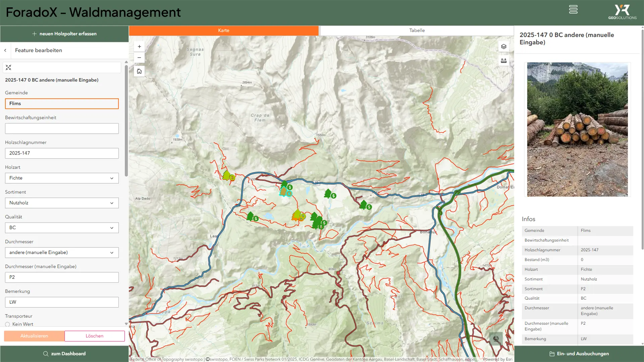Click the zoom-to-feature icon
This screenshot has height=362, width=644.
click(x=8, y=68)
